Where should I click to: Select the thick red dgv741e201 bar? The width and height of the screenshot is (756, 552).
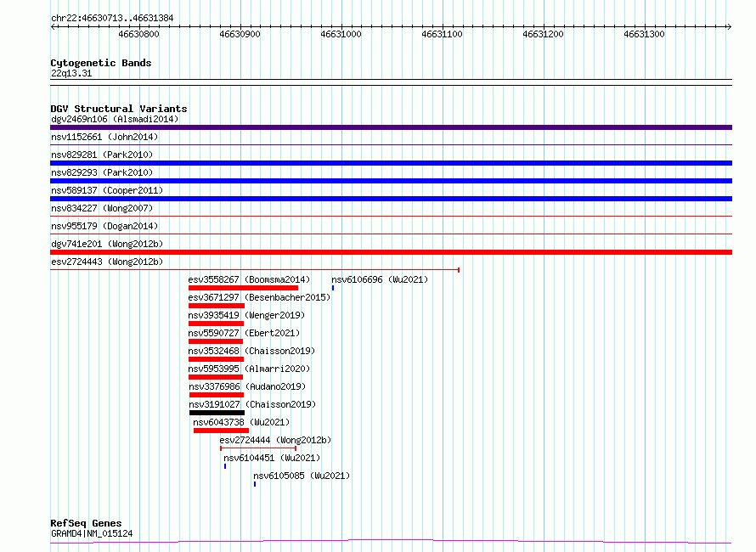(x=391, y=252)
